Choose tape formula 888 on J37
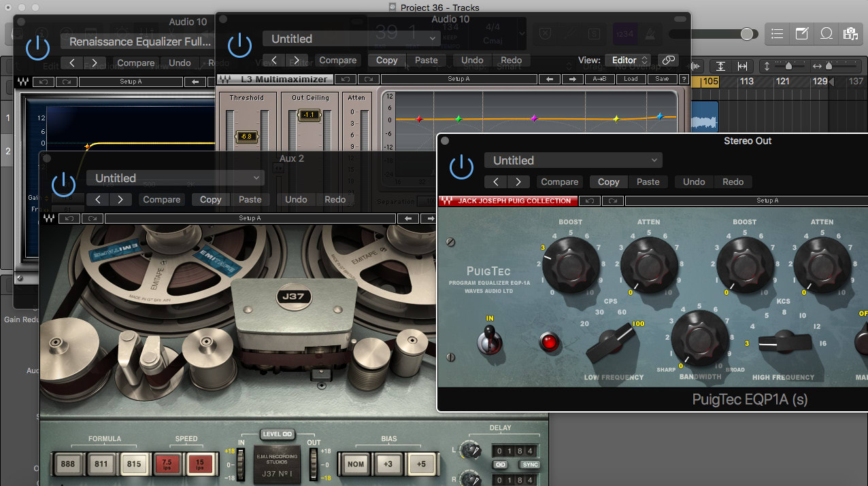The width and height of the screenshot is (868, 486). [68, 464]
